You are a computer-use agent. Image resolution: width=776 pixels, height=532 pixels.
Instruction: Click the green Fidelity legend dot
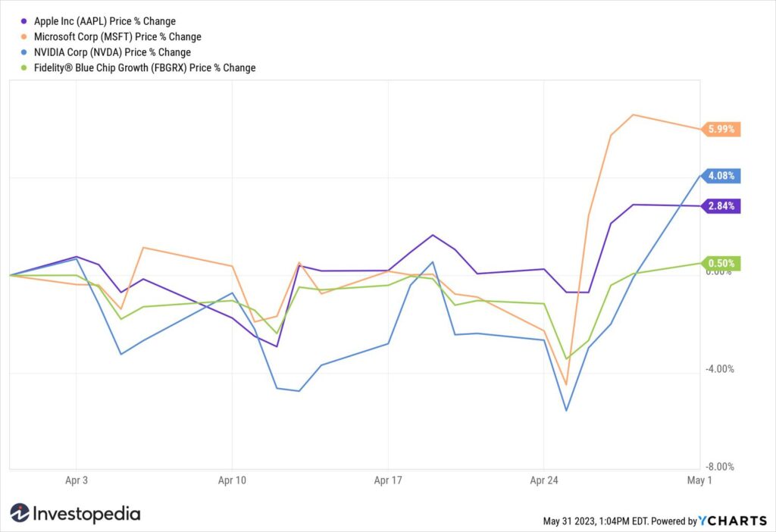tap(23, 67)
